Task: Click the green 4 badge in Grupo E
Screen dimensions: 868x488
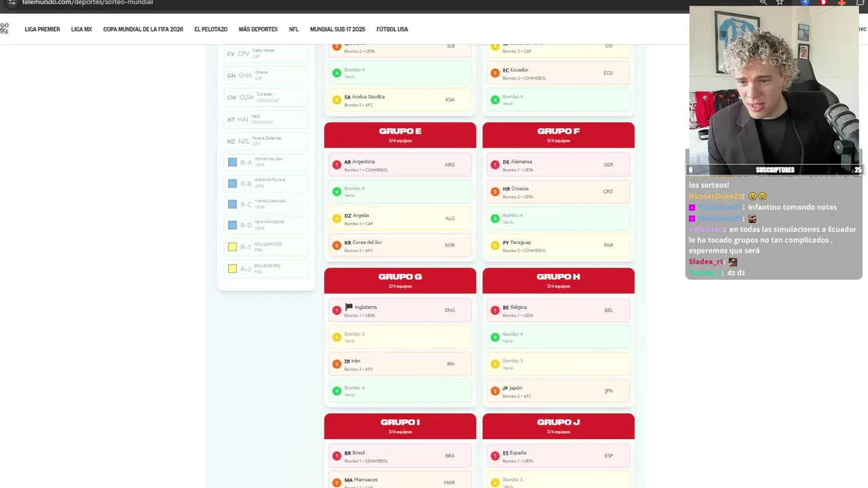Action: coord(336,192)
